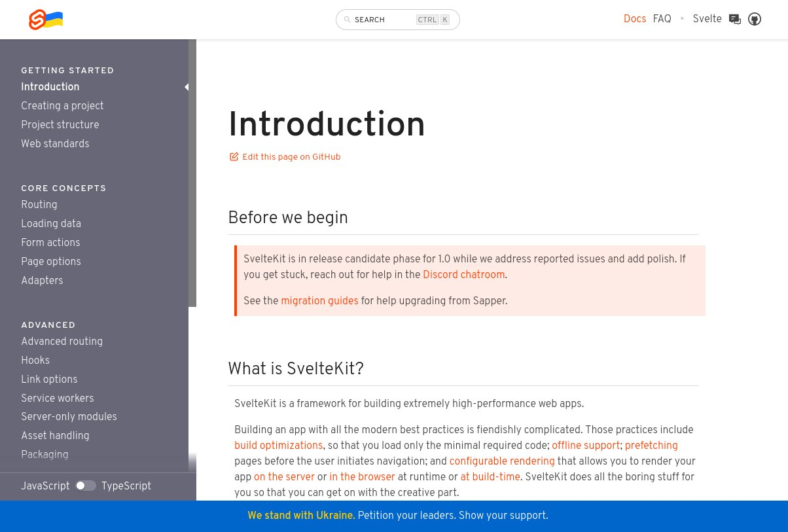The width and height of the screenshot is (788, 532).
Task: Open Adapters section
Action: tap(42, 281)
